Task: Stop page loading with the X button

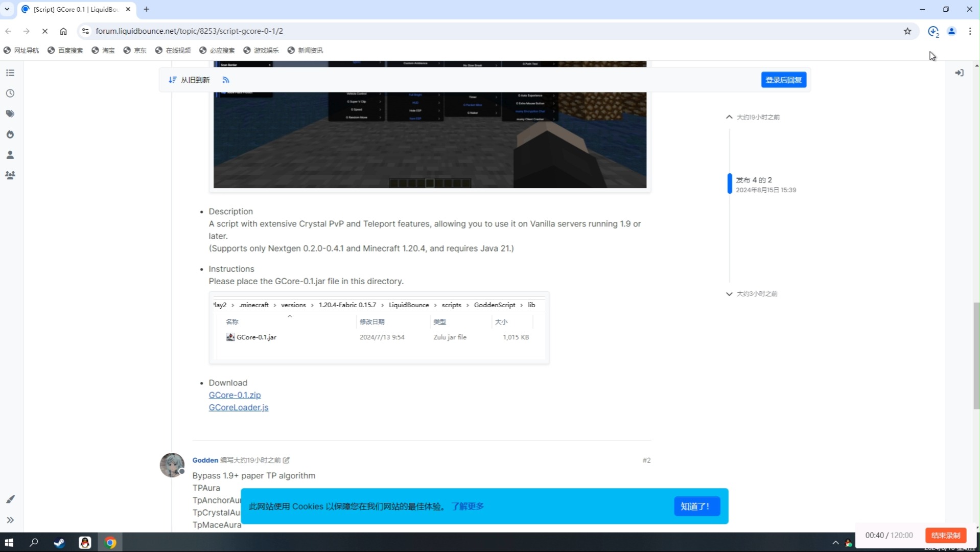Action: 45,31
